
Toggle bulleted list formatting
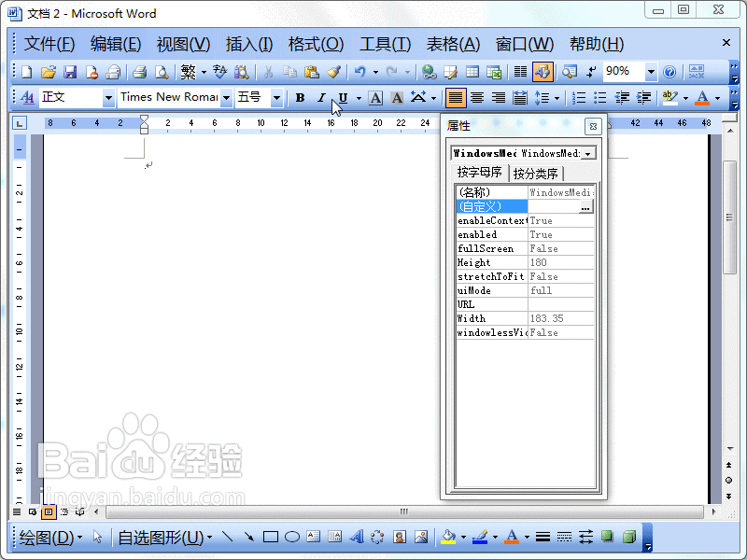point(600,98)
